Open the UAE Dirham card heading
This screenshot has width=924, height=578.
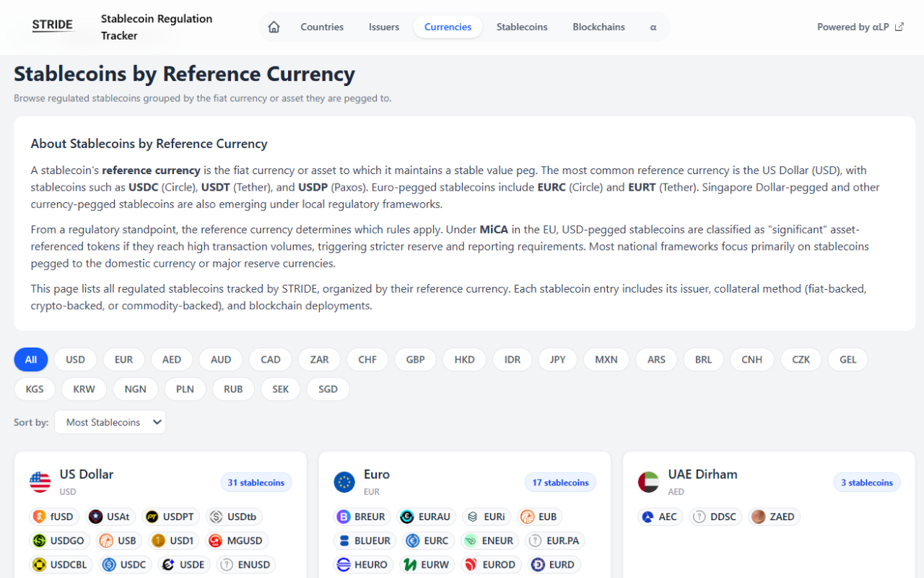[x=703, y=474]
